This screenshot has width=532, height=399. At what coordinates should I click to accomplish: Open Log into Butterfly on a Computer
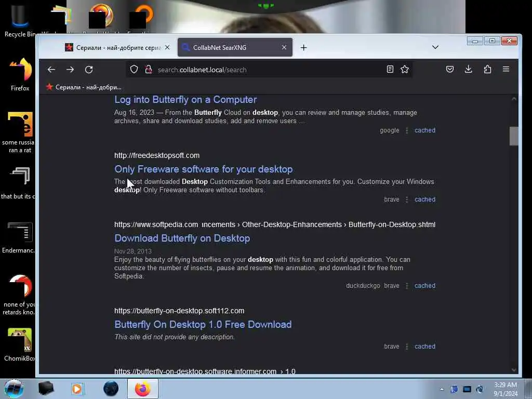185,99
